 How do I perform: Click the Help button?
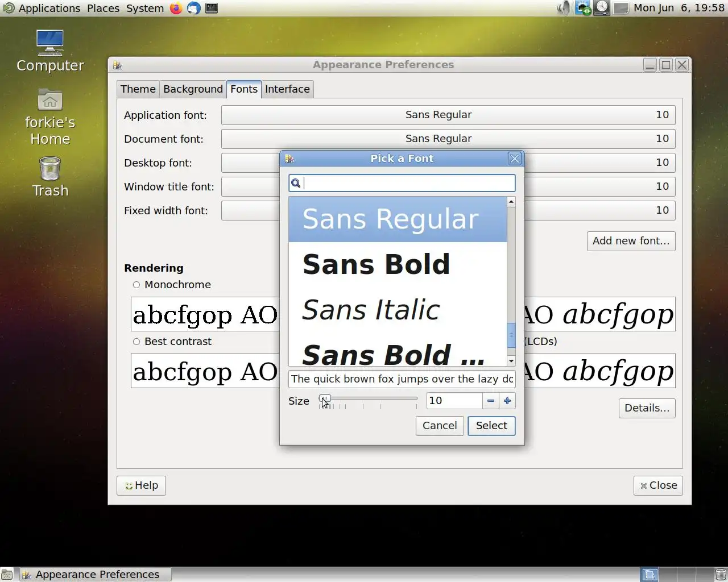point(141,485)
